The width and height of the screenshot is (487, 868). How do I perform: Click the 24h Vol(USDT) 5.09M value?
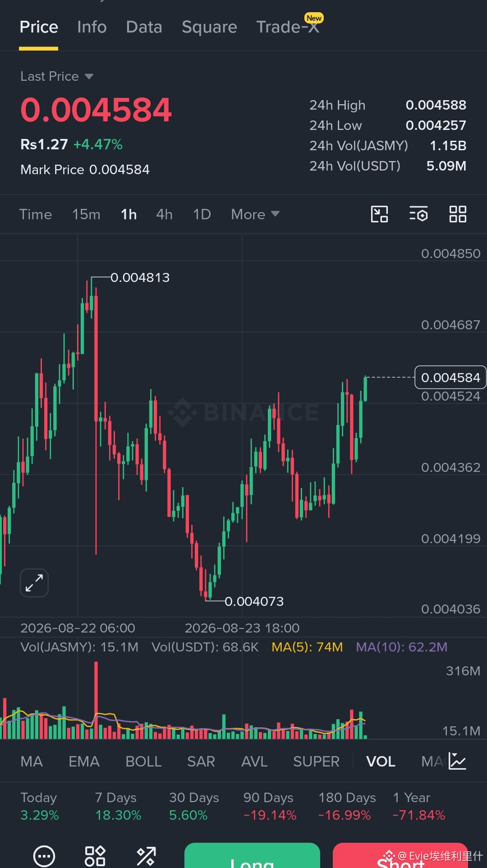pos(446,166)
